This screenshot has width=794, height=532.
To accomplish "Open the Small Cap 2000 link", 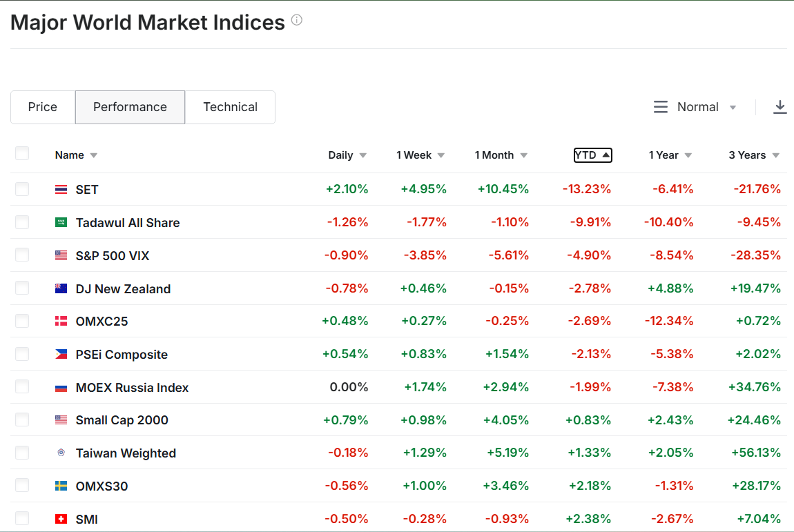I will [122, 420].
